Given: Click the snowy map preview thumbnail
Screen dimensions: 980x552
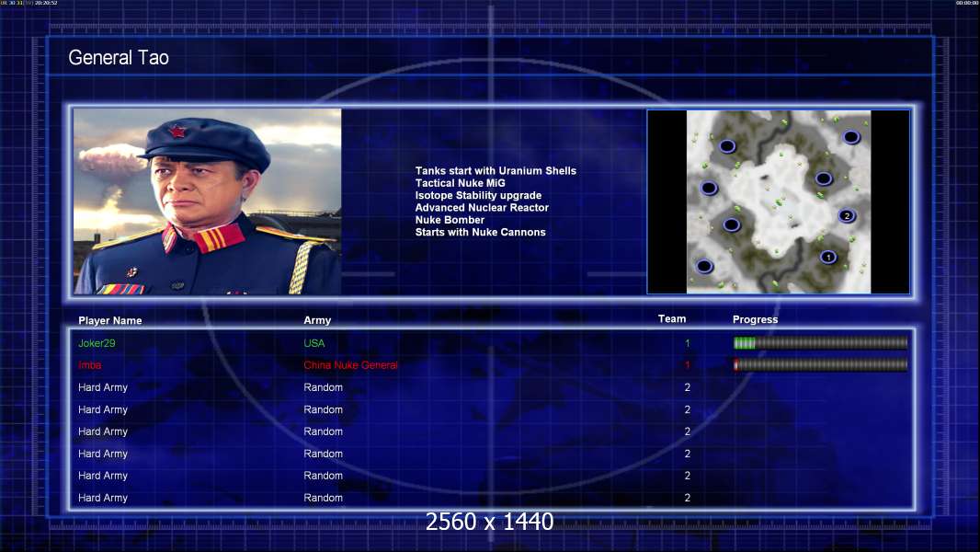Looking at the screenshot, I should point(778,201).
